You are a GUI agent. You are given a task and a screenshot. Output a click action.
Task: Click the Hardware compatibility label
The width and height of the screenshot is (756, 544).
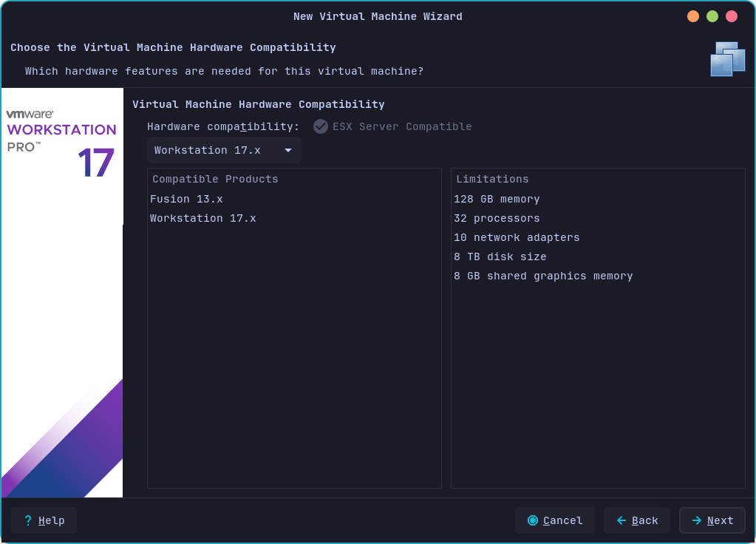click(x=222, y=126)
